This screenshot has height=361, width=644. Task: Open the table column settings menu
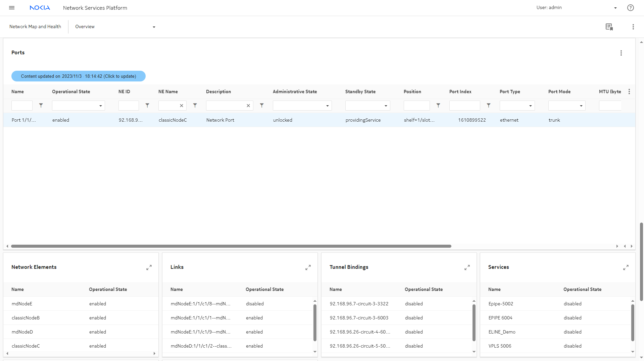coord(629,92)
